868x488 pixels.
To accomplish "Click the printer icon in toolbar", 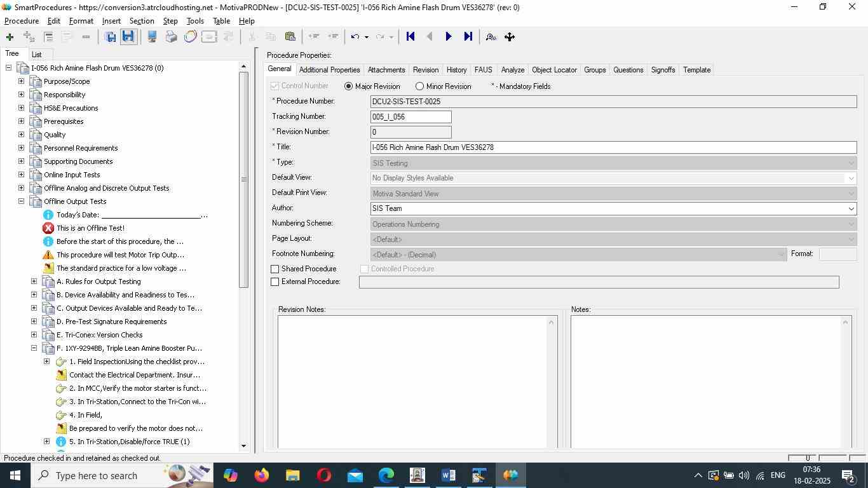I will (x=171, y=37).
